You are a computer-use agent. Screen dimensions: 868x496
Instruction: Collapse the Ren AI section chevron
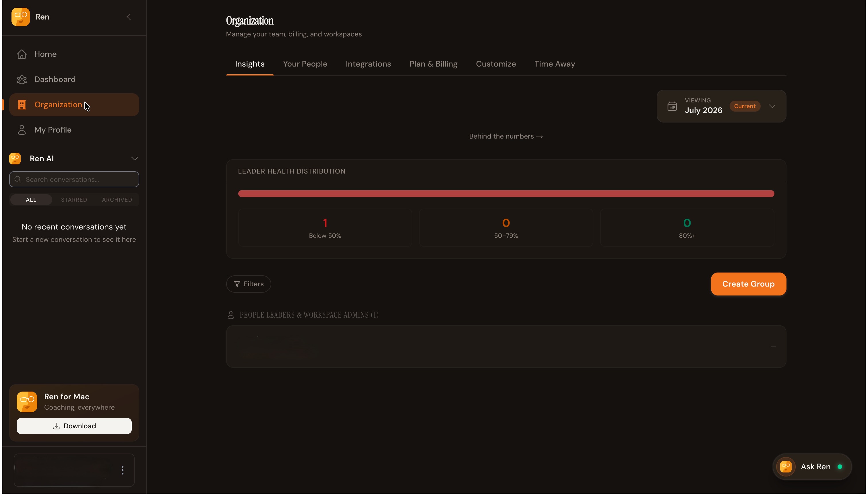coord(135,159)
